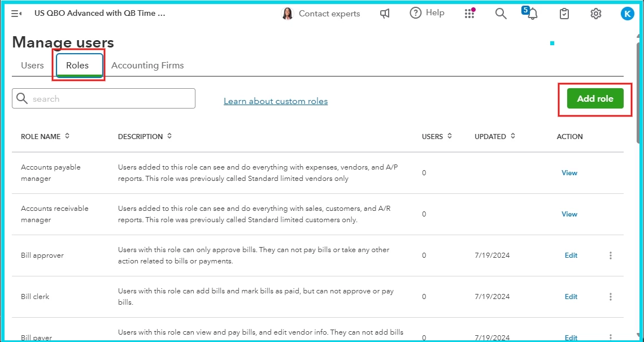View the Accounts payable manager role
644x342 pixels.
(x=569, y=173)
